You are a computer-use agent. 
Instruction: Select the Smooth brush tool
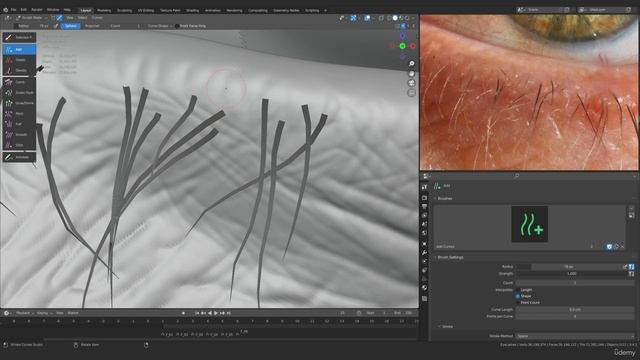coord(19,134)
